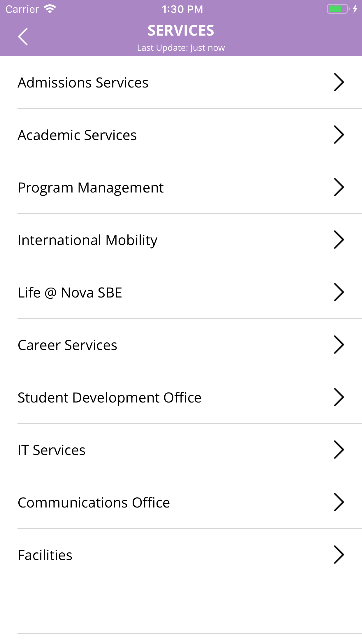Tap chevron beside Life @ Nova SBE
This screenshot has width=362, height=644.
click(339, 292)
